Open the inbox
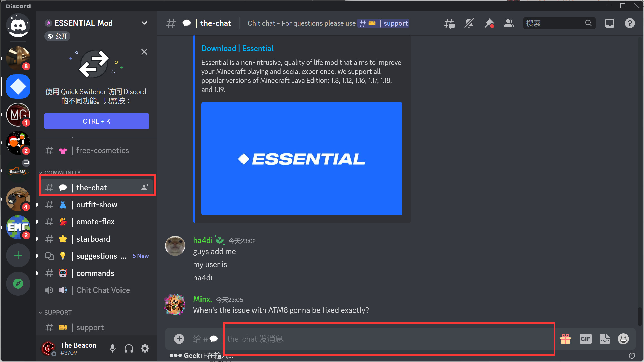 tap(610, 23)
